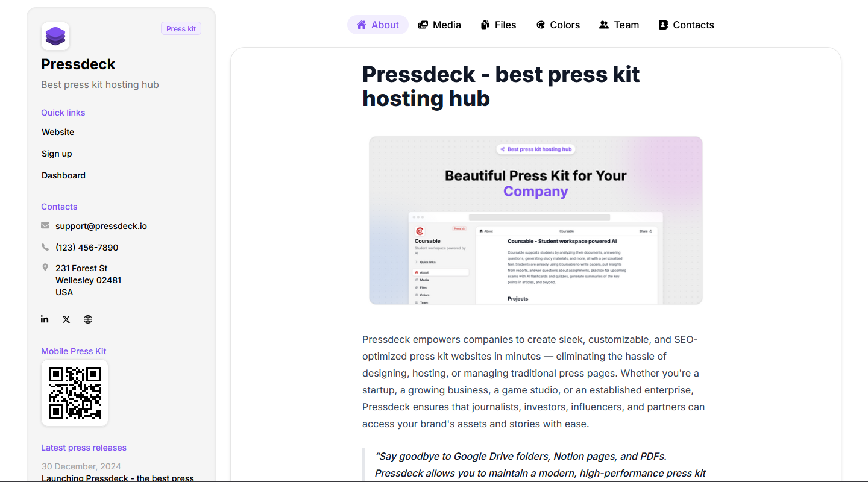Switch to the Media tab
The height and width of the screenshot is (482, 868).
pyautogui.click(x=439, y=25)
